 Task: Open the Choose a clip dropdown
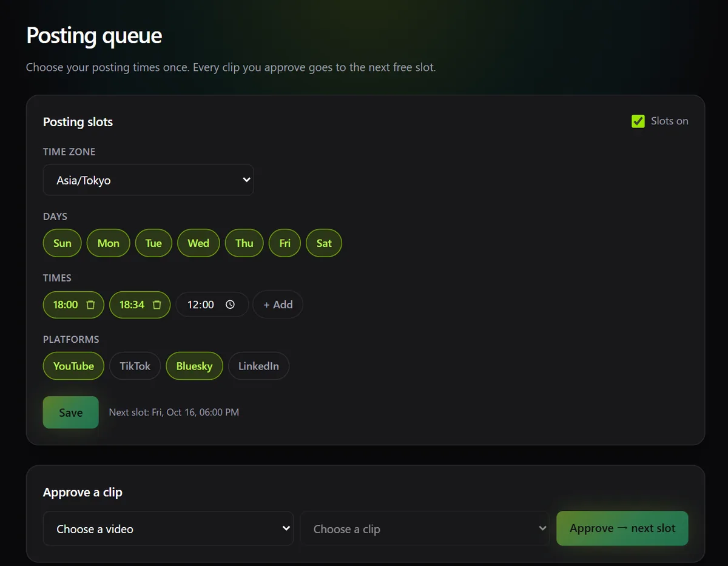pos(425,529)
